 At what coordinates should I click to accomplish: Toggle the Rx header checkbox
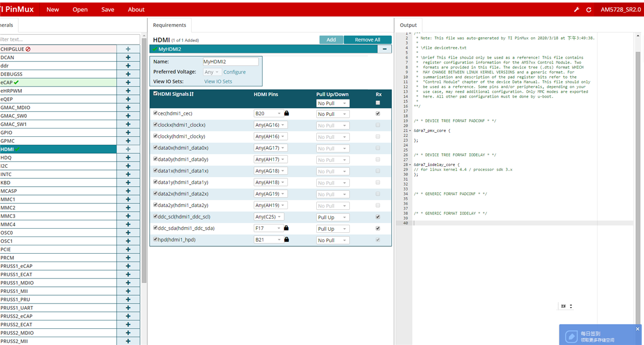pyautogui.click(x=378, y=103)
